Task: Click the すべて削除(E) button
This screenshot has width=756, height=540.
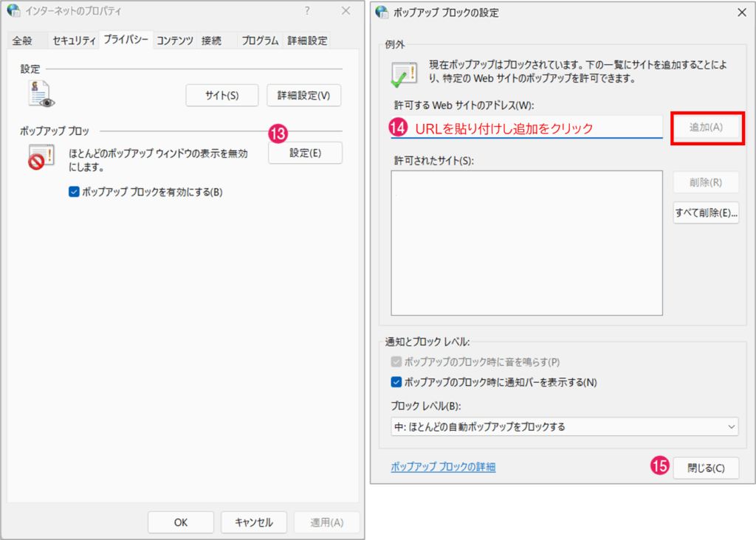Action: point(706,212)
